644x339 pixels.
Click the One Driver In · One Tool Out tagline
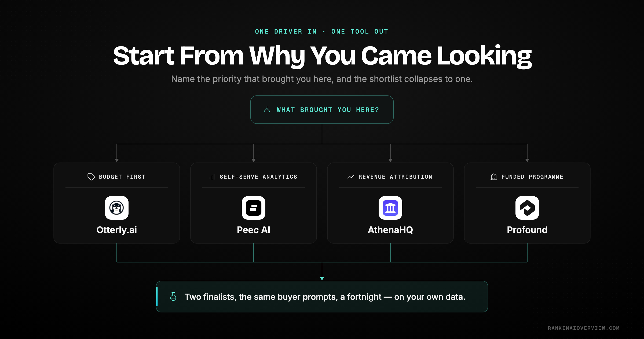tap(322, 31)
